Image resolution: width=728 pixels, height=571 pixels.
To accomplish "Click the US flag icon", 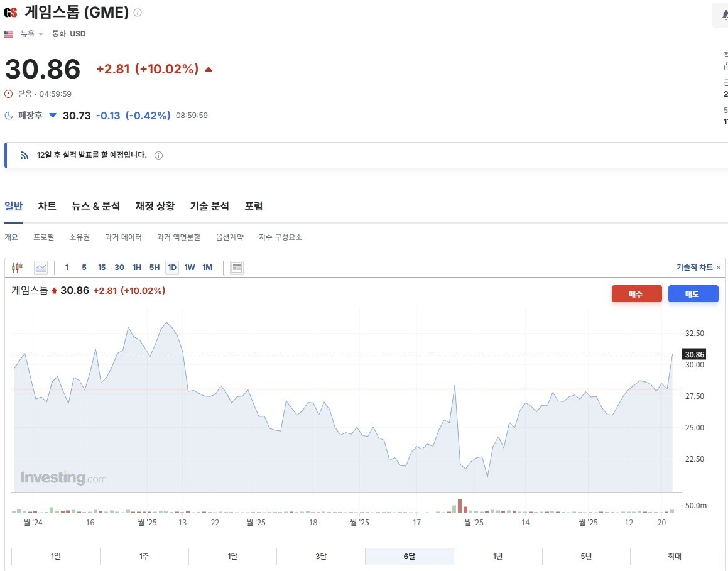I will 9,34.
